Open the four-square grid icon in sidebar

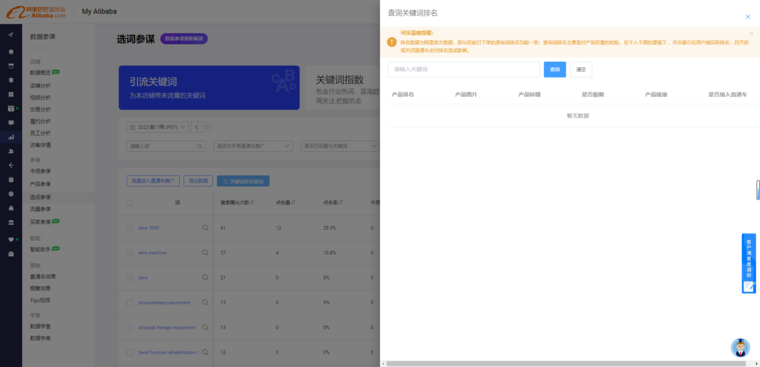click(11, 94)
